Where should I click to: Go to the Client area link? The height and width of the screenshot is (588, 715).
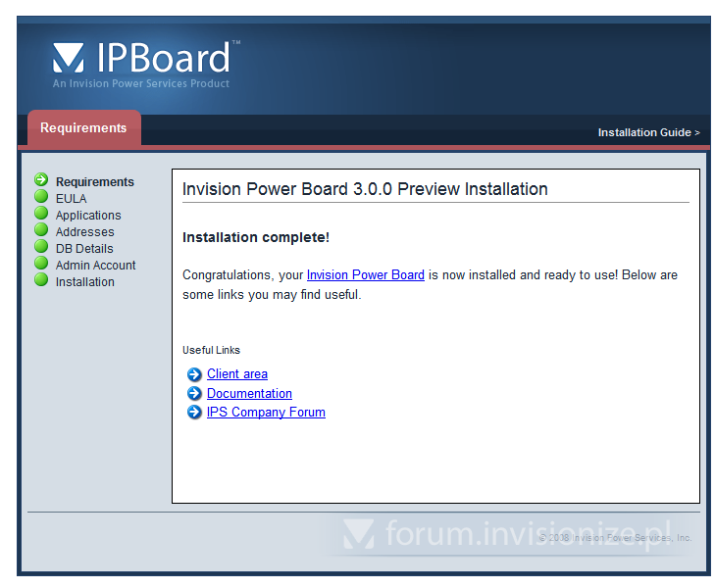pos(237,374)
